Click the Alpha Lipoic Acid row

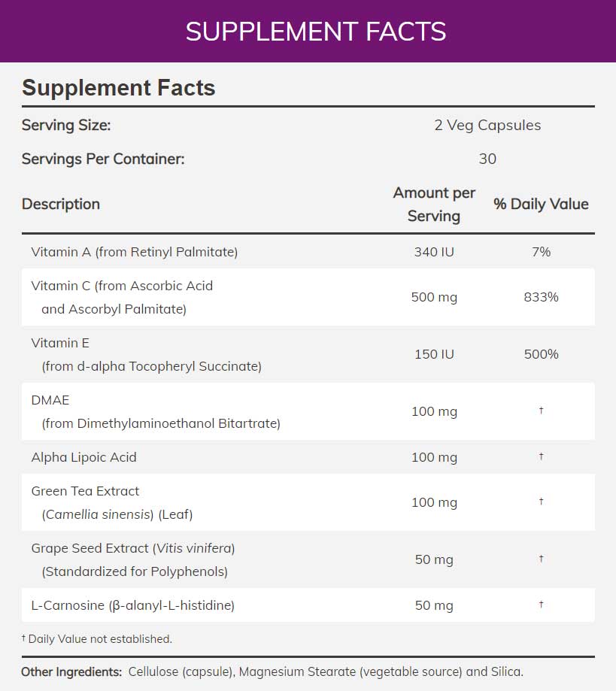point(84,457)
